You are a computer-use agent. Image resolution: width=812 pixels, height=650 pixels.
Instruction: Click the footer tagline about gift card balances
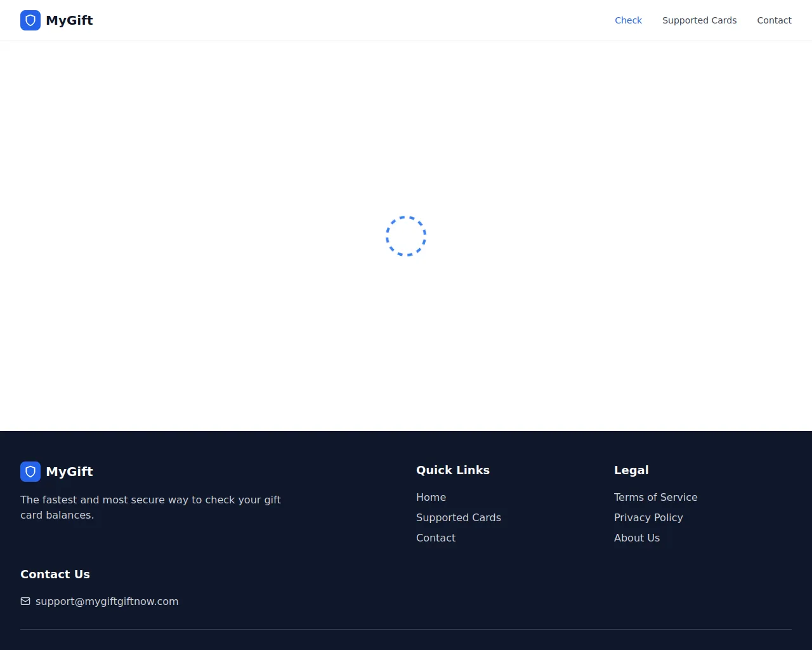click(150, 507)
